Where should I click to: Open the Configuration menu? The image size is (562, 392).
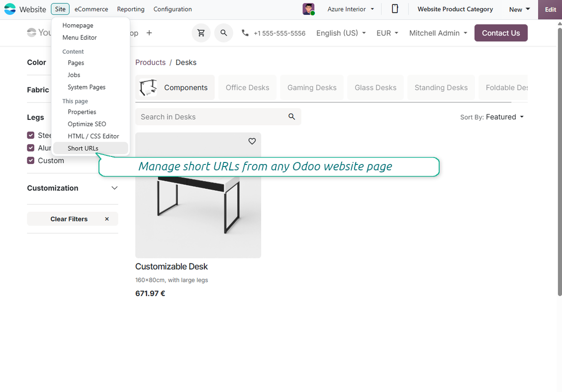(173, 9)
